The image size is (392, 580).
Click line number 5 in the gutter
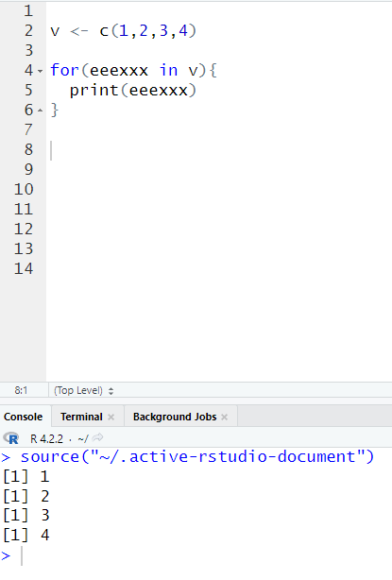(x=28, y=91)
